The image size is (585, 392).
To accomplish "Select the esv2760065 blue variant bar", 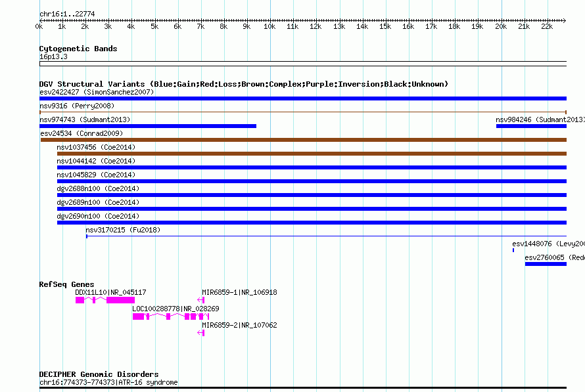I will (546, 264).
